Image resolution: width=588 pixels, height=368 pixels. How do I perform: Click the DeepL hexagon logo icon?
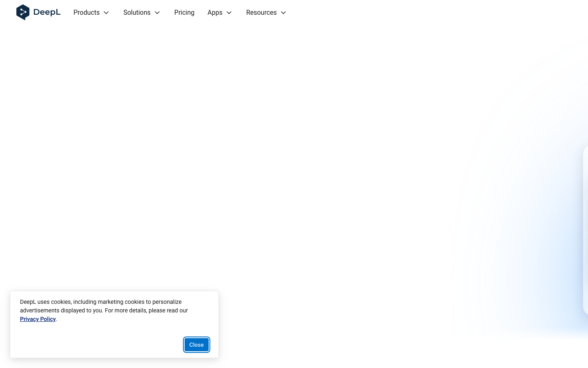point(23,12)
